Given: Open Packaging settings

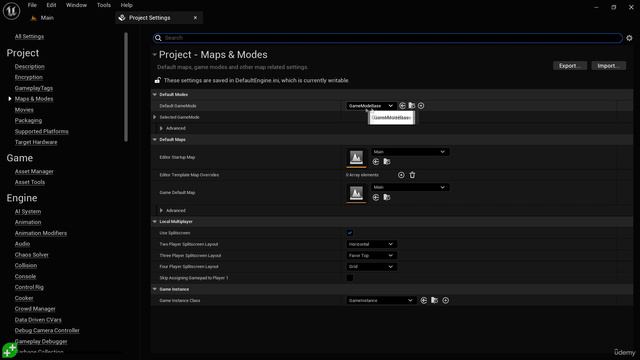Looking at the screenshot, I should tap(28, 120).
